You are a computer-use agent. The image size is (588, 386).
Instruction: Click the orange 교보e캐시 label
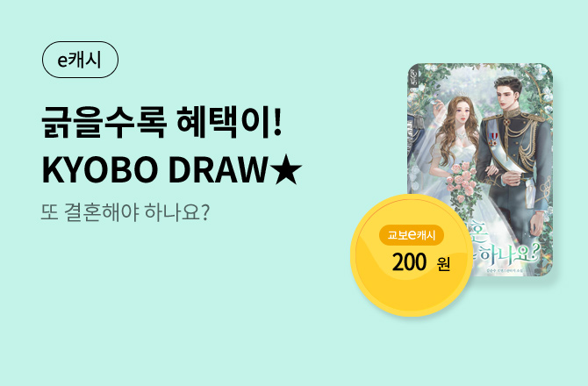point(412,235)
